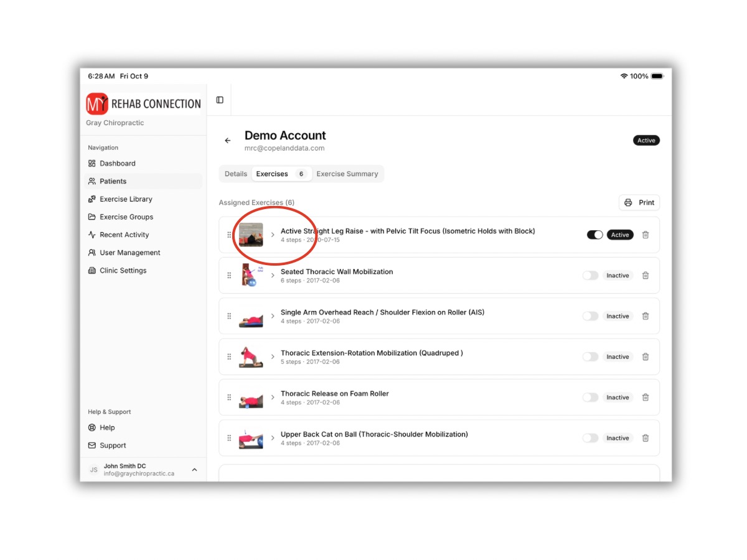Switch to the Exercise Summary tab
Screen dimensions: 747x560
[347, 174]
